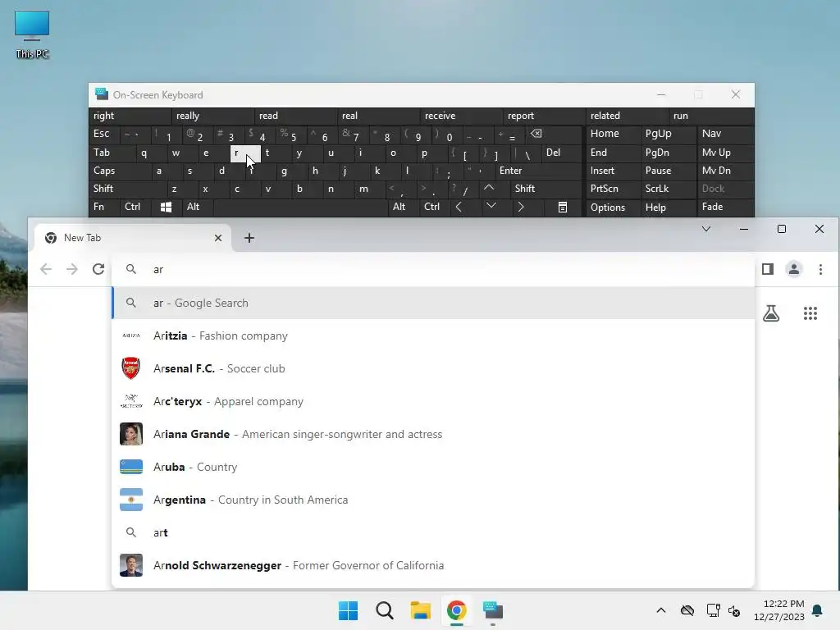Tap the left arrow key on keyboard
Screen dimensions: 840x630
[459, 207]
